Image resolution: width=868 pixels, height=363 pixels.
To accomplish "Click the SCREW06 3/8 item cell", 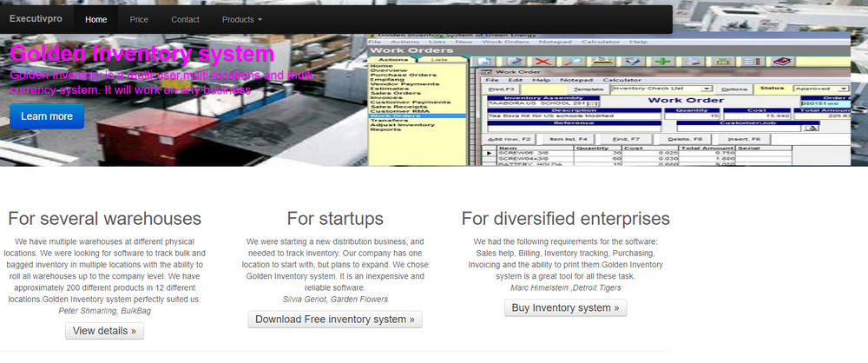I will pyautogui.click(x=536, y=152).
